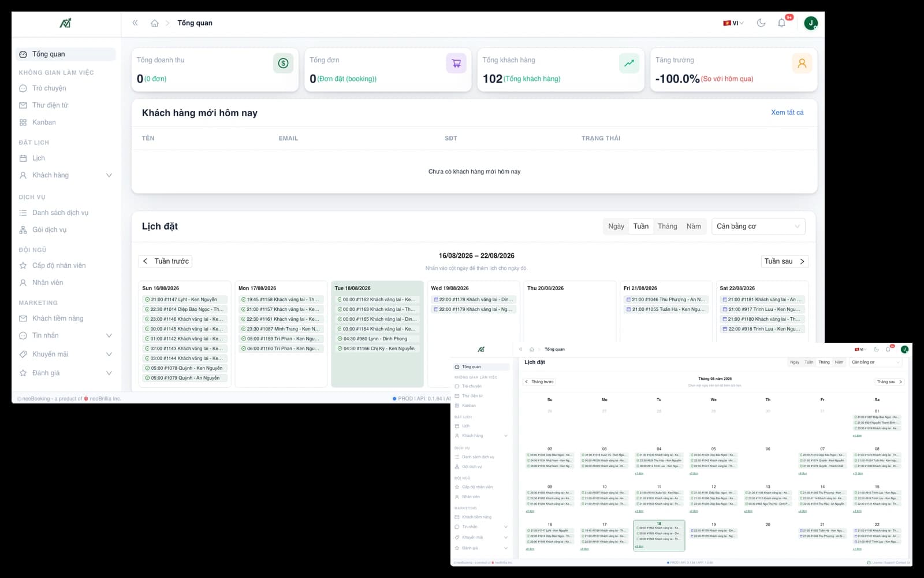This screenshot has width=924, height=578.
Task: Click Khách tiềm năng envelope icon, large window
Action: coord(23,318)
